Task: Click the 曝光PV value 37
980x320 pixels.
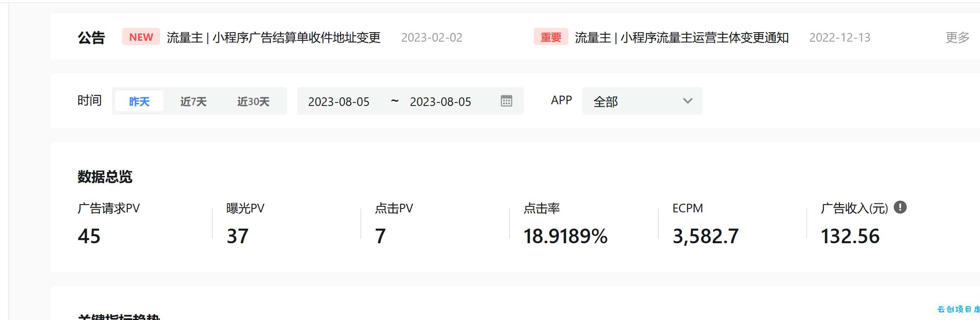Action: tap(238, 236)
